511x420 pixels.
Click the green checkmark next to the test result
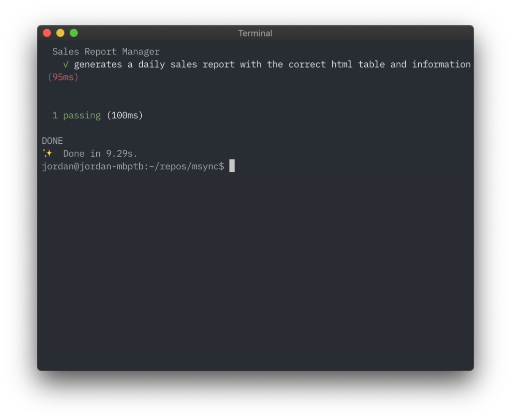[x=65, y=64]
